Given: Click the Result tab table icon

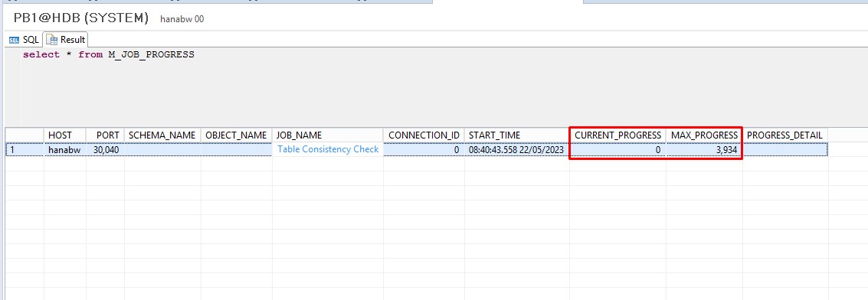Looking at the screenshot, I should pos(53,40).
